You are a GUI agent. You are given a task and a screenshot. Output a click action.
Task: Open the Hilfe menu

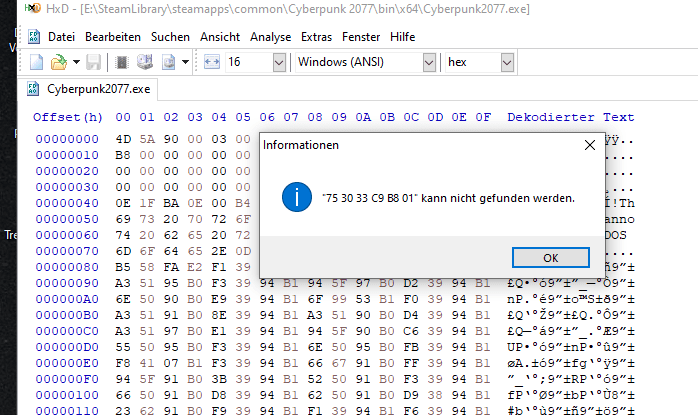pos(403,37)
